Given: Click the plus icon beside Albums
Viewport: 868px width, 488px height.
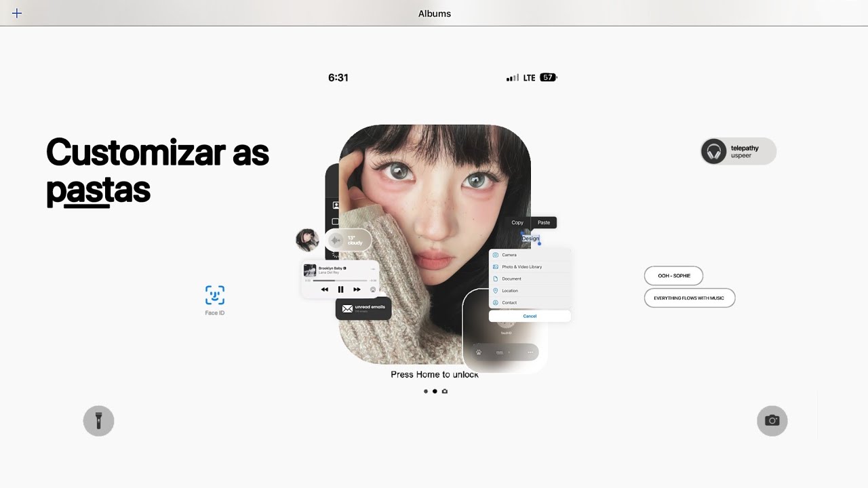Looking at the screenshot, I should [x=17, y=14].
